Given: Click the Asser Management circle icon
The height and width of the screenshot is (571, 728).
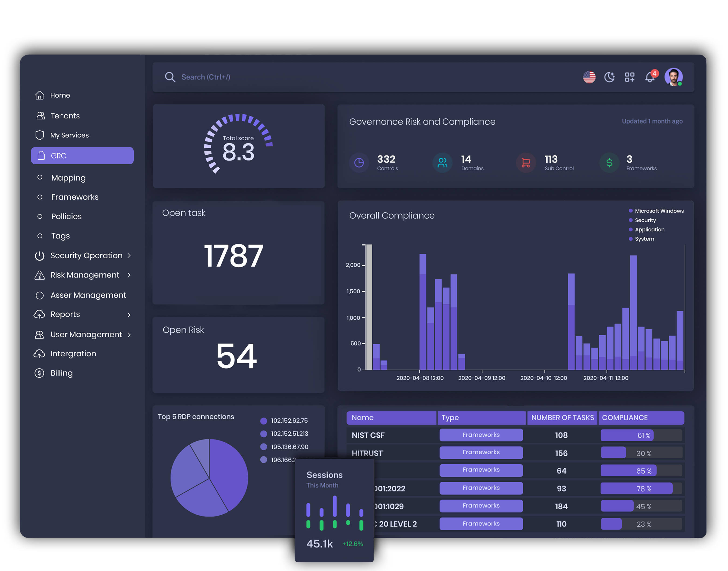Looking at the screenshot, I should pos(40,296).
